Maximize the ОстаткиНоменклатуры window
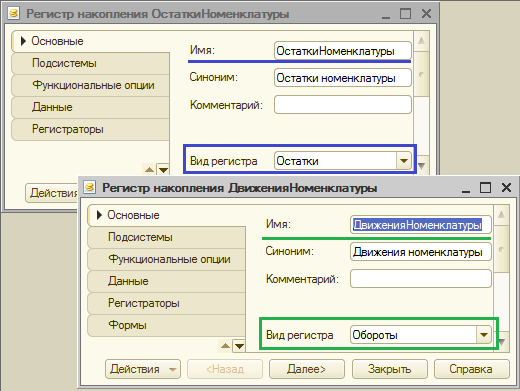This screenshot has height=391, width=520. pos(405,14)
